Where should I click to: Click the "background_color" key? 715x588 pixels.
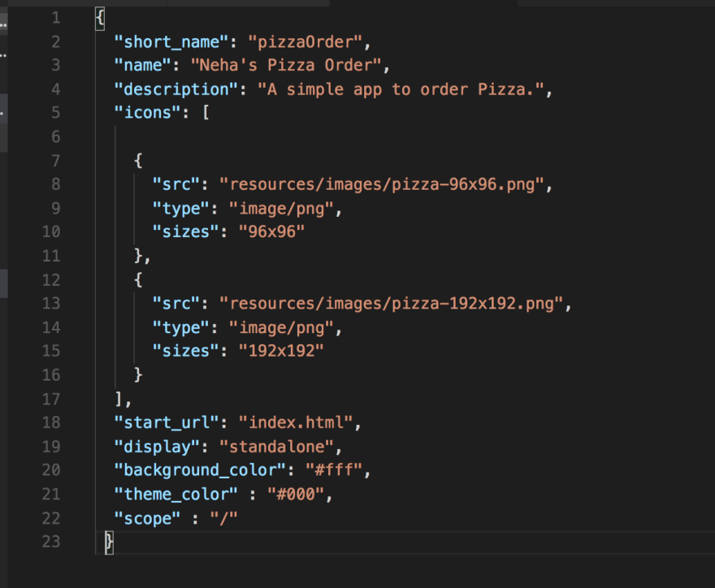[200, 470]
